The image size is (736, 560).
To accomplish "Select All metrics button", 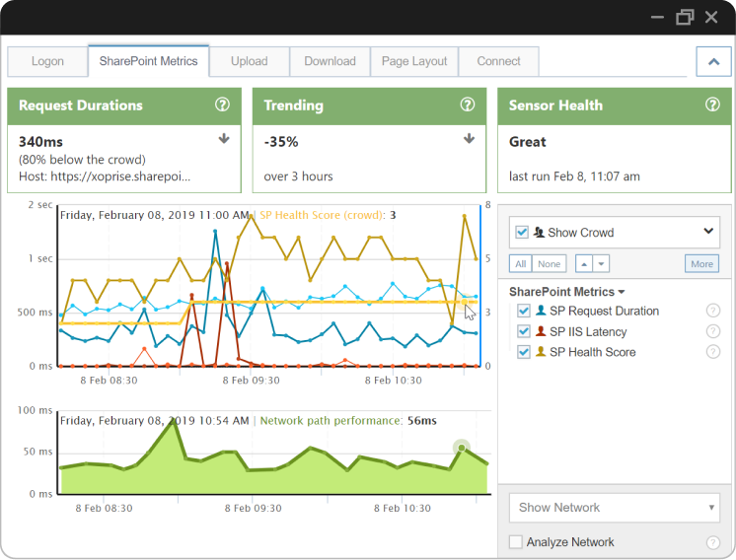I will 521,264.
